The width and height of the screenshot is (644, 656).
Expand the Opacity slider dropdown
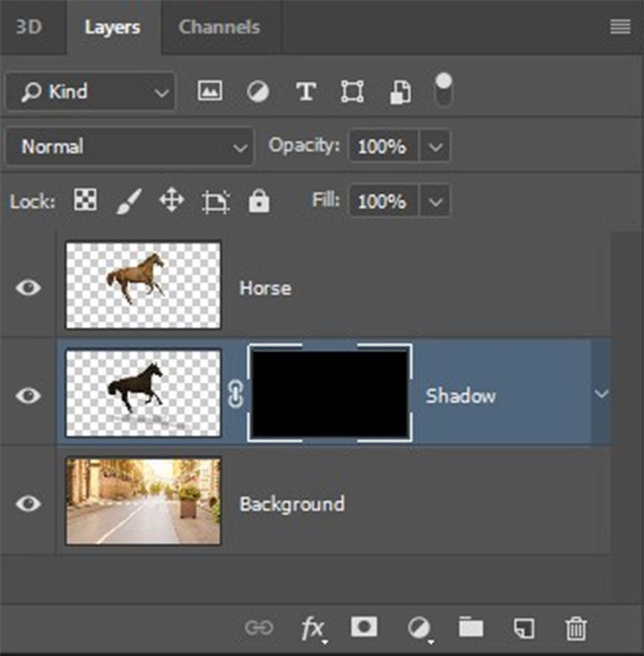coord(436,147)
